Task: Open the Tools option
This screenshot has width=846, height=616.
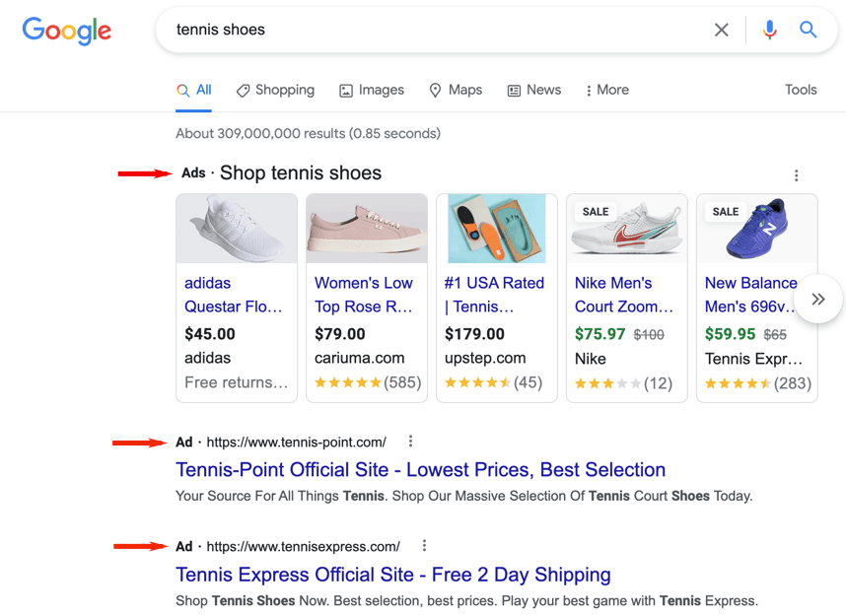Action: tap(801, 90)
